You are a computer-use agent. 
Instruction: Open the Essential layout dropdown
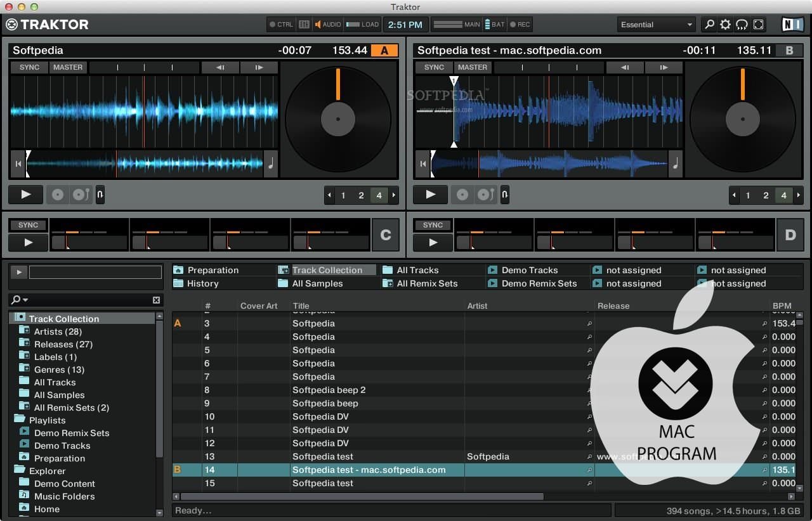[x=657, y=25]
